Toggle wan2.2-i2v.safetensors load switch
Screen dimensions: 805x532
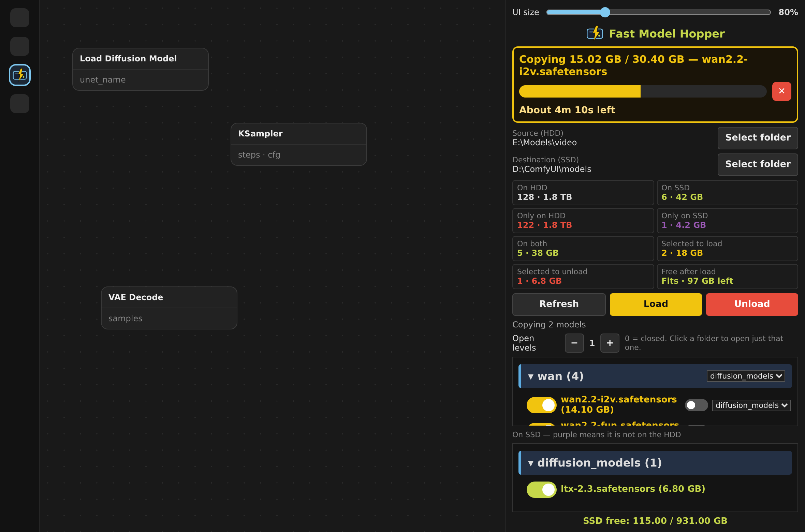coord(541,405)
